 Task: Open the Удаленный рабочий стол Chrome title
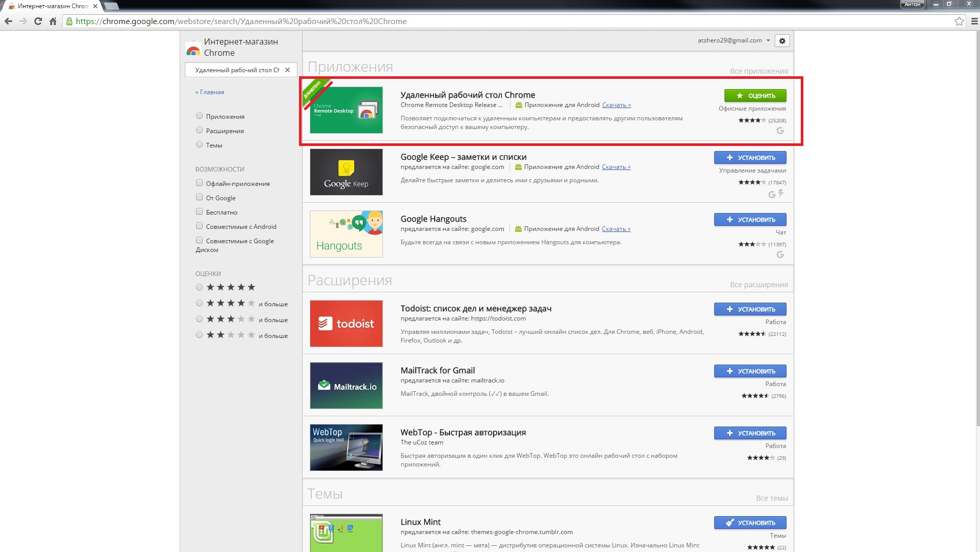click(467, 95)
